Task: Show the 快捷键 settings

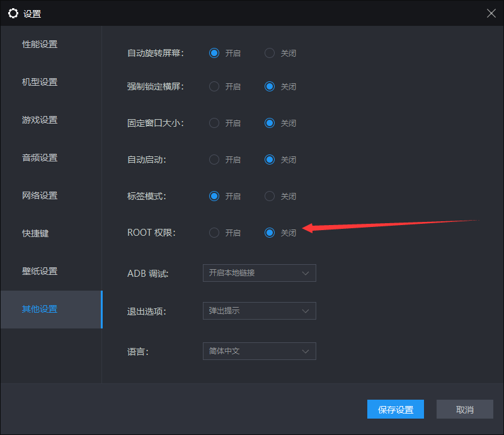Action: 35,233
